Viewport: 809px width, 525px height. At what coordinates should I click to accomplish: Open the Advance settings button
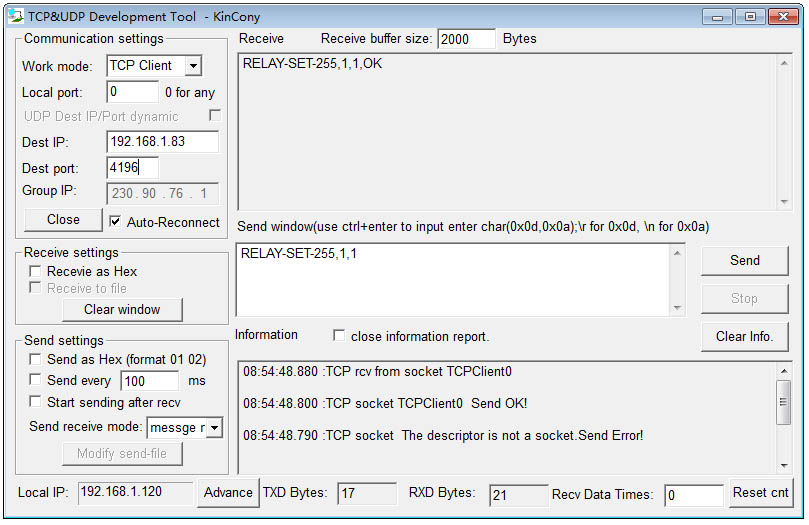[228, 492]
